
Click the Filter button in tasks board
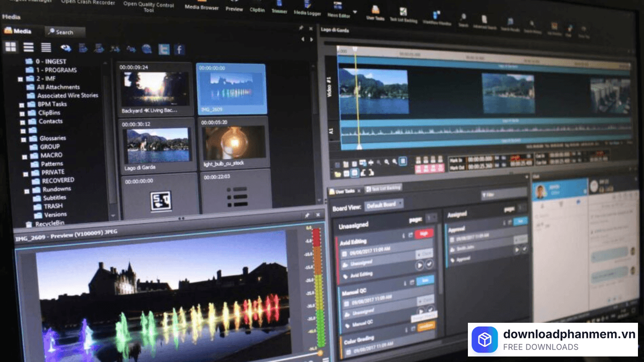(503, 194)
